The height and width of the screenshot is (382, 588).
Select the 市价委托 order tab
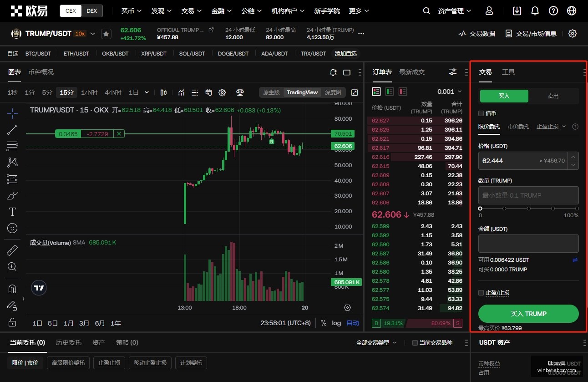pyautogui.click(x=518, y=127)
